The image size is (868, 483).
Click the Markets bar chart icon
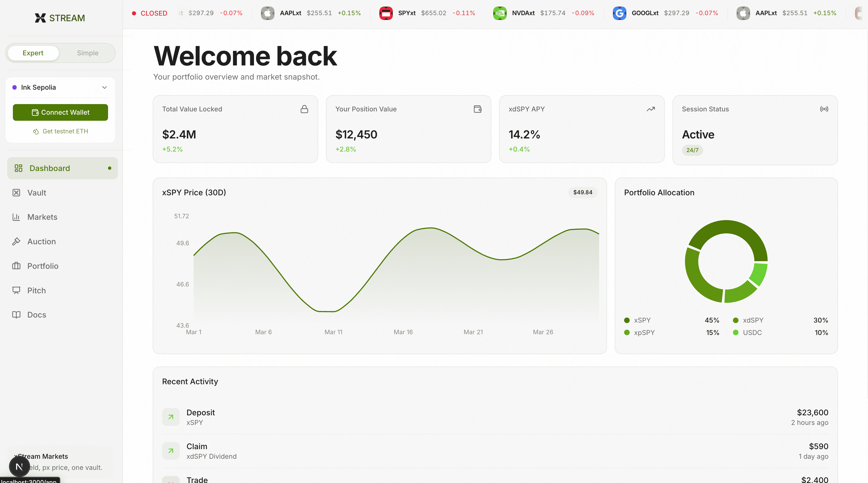[x=16, y=217]
